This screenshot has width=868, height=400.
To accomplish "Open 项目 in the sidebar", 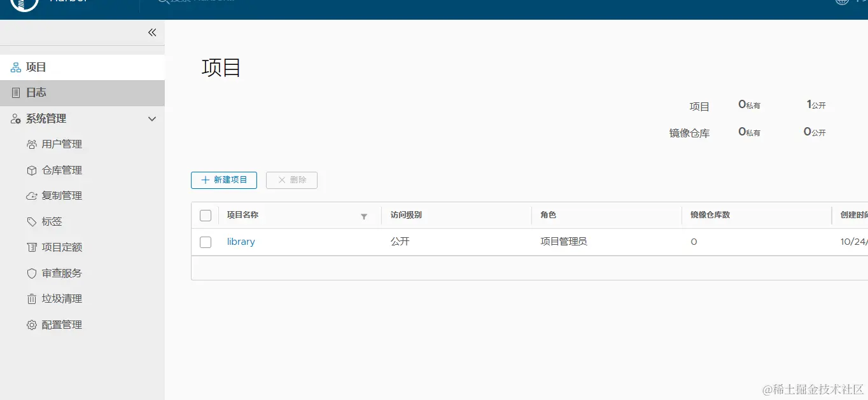I will [82, 67].
